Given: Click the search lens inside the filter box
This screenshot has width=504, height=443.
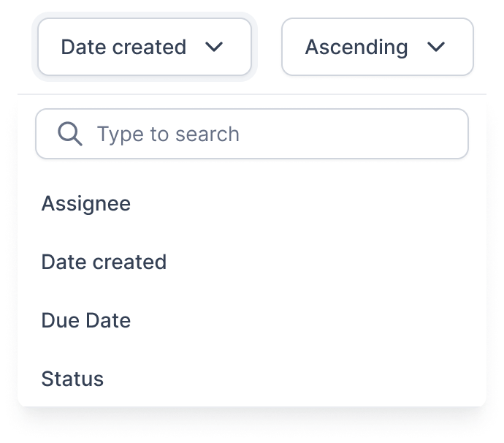Looking at the screenshot, I should pyautogui.click(x=69, y=134).
